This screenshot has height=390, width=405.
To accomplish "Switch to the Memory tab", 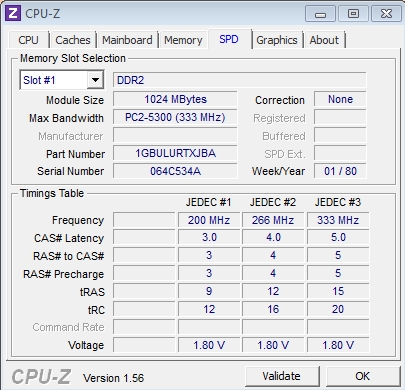I will [183, 40].
